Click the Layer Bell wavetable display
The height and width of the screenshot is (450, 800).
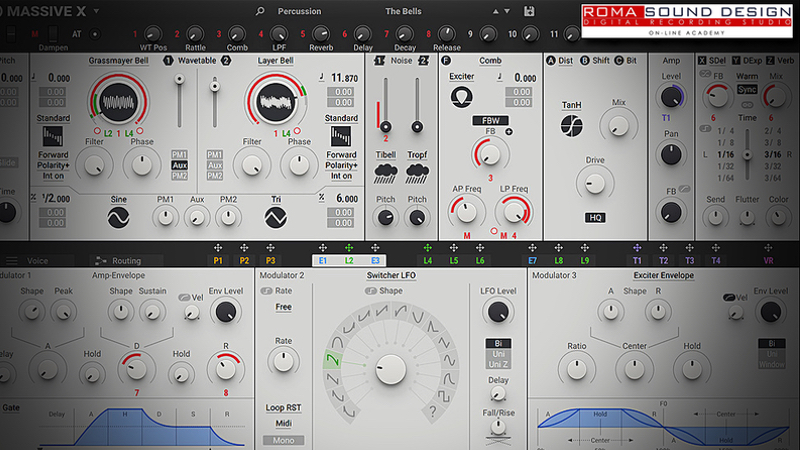click(276, 102)
